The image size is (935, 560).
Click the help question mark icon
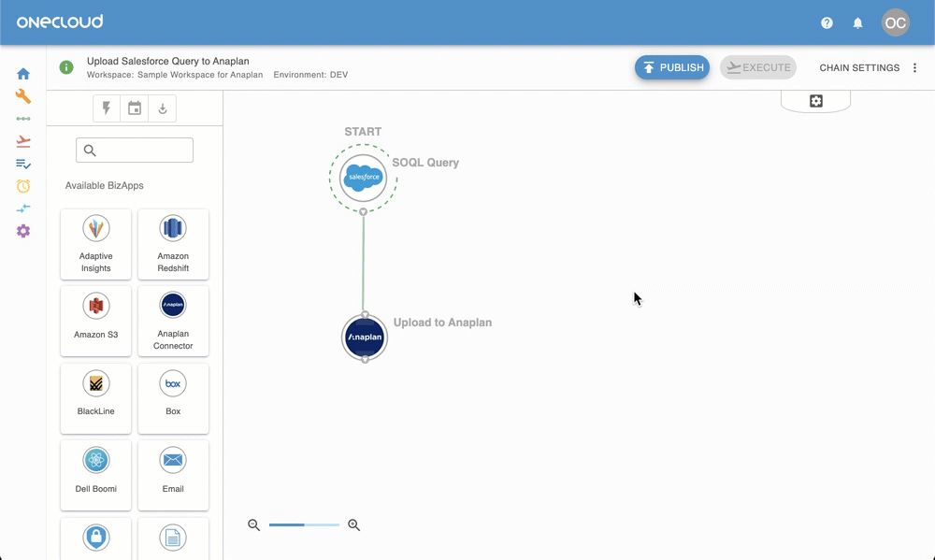pos(827,22)
